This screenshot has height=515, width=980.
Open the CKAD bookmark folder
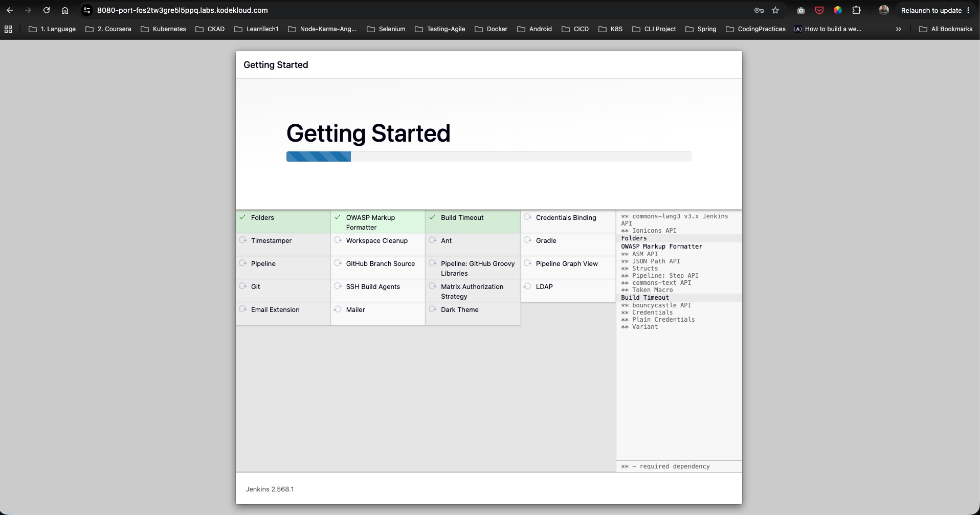click(210, 29)
